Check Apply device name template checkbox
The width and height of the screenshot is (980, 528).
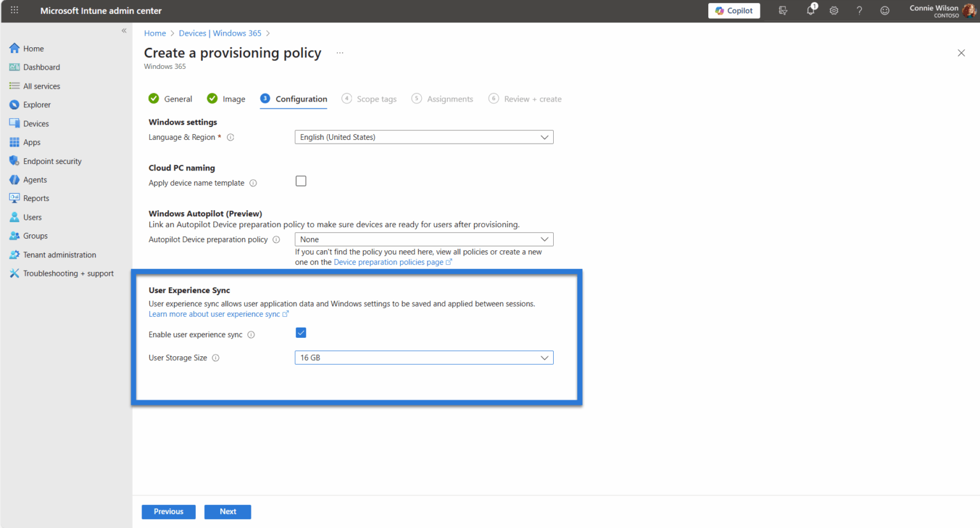coord(301,181)
